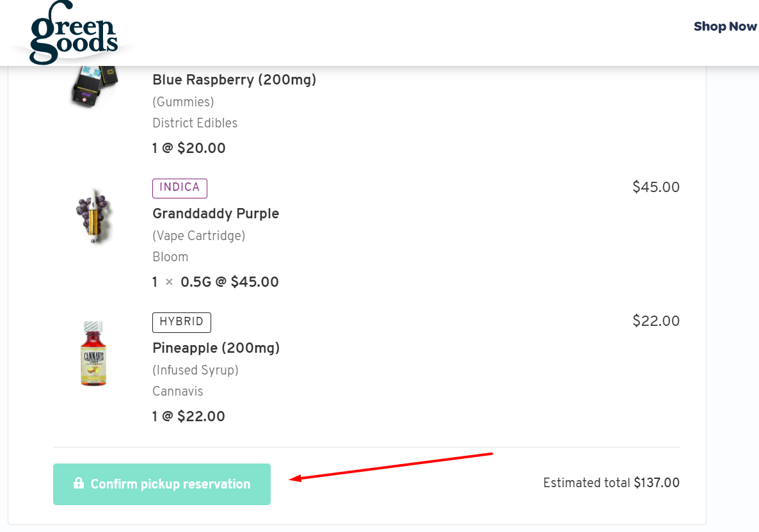Click the District Edibles brand name
The width and height of the screenshot is (759, 532).
195,123
